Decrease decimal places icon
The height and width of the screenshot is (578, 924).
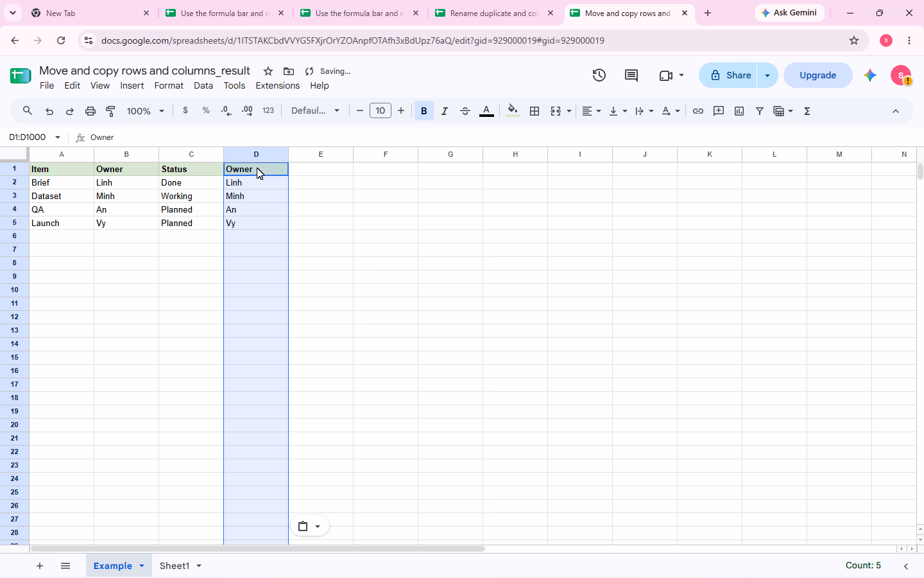tap(227, 111)
